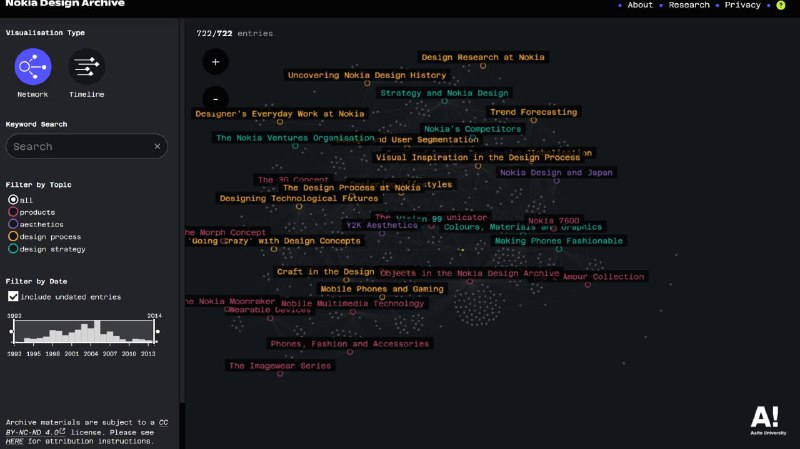Click circle node under Mobile Phones and Gaming
The width and height of the screenshot is (800, 449).
click(382, 297)
